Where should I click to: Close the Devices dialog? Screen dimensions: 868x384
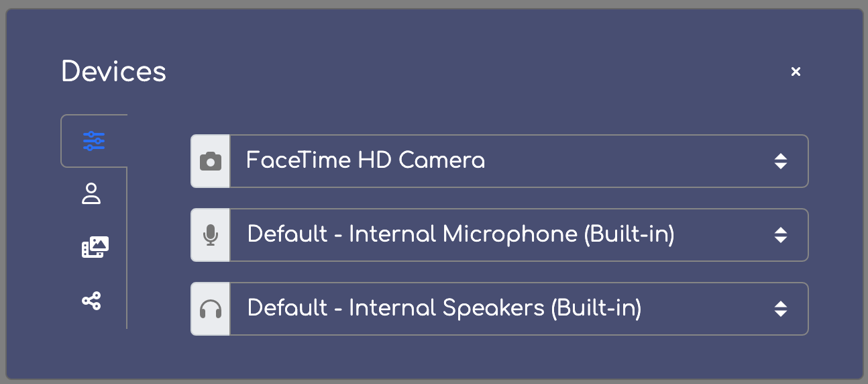point(796,71)
